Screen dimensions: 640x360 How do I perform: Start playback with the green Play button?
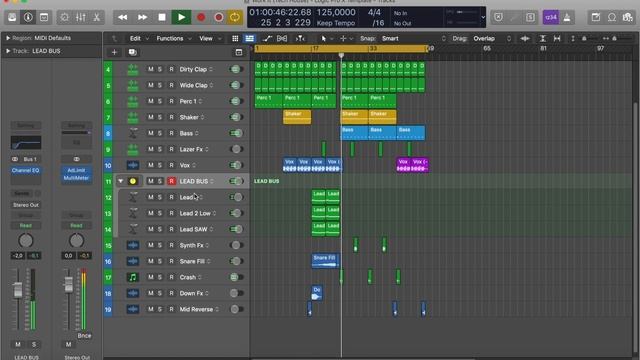(x=181, y=17)
